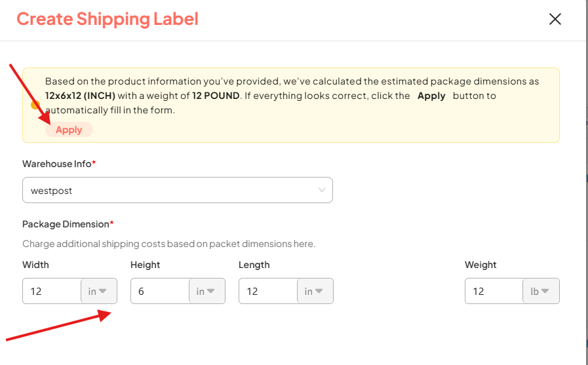Click the Weight value field
The image size is (588, 365).
pyautogui.click(x=494, y=291)
